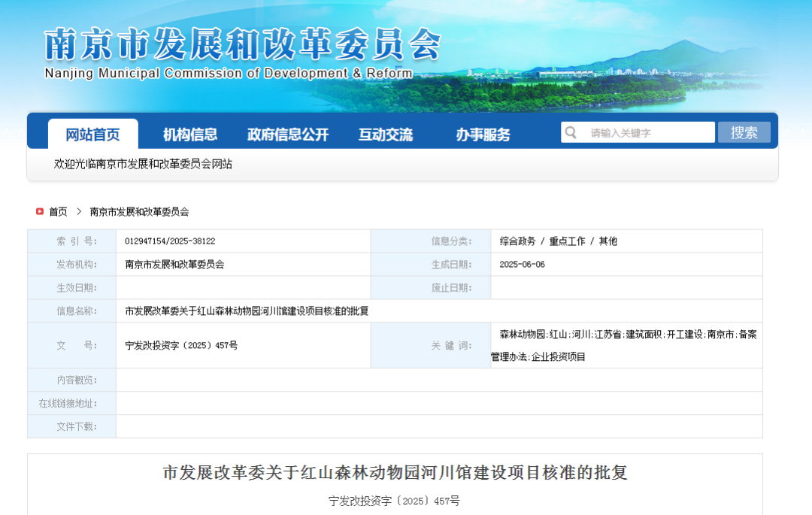This screenshot has height=515, width=812.
Task: Open the 网站首页 tab
Action: point(92,135)
